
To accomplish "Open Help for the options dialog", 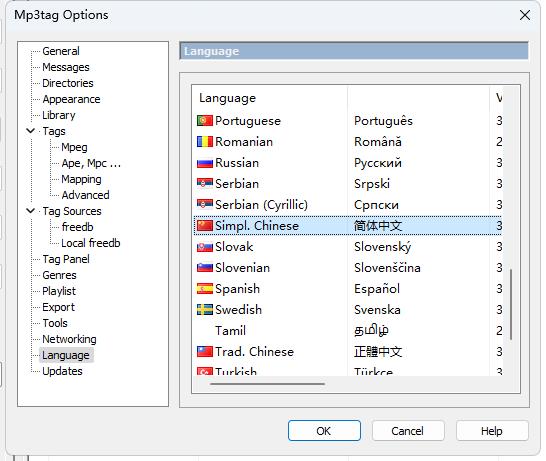I will click(x=492, y=431).
